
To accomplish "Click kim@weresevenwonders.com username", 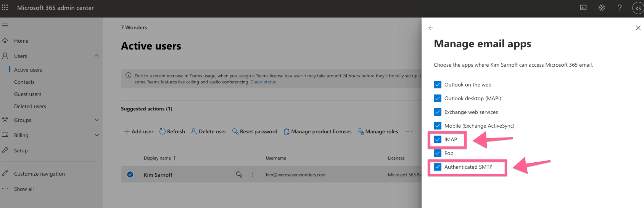I will [296, 175].
